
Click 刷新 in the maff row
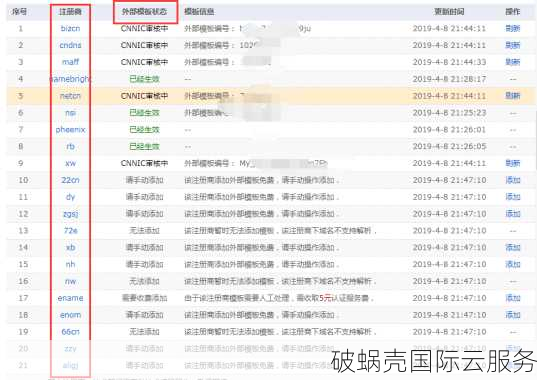513,62
